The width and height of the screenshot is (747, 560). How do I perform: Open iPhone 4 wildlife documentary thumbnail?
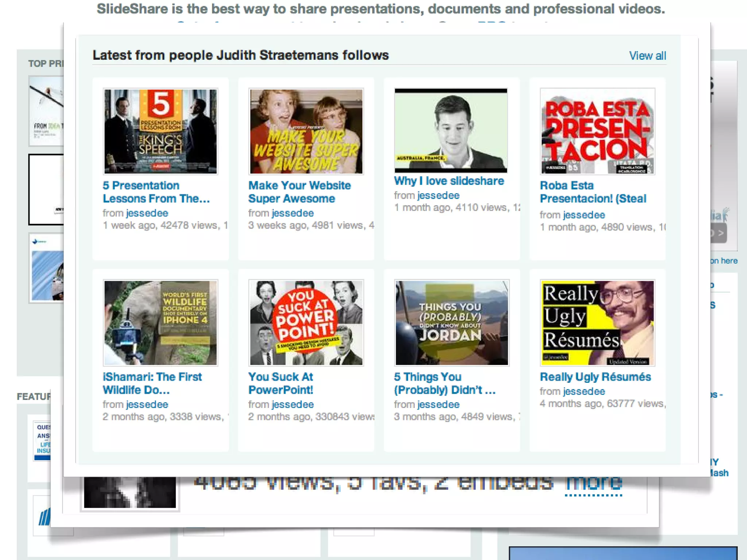tap(160, 323)
